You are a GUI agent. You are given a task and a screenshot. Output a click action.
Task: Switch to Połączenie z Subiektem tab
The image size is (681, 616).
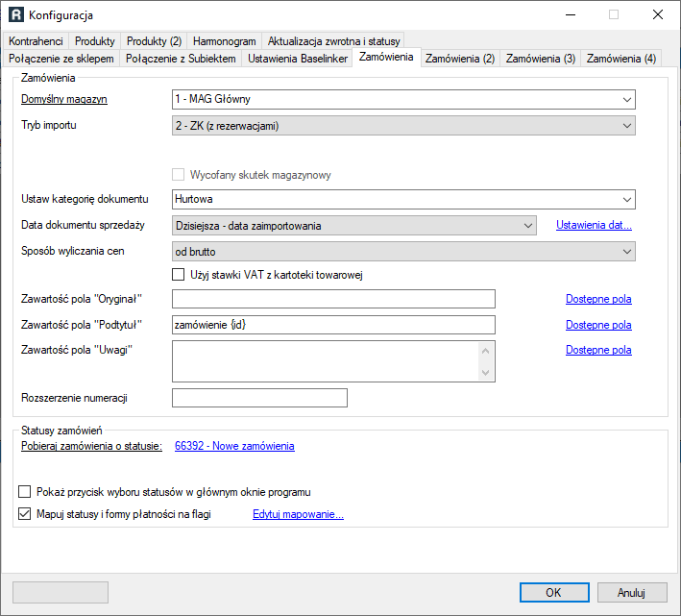(x=181, y=59)
